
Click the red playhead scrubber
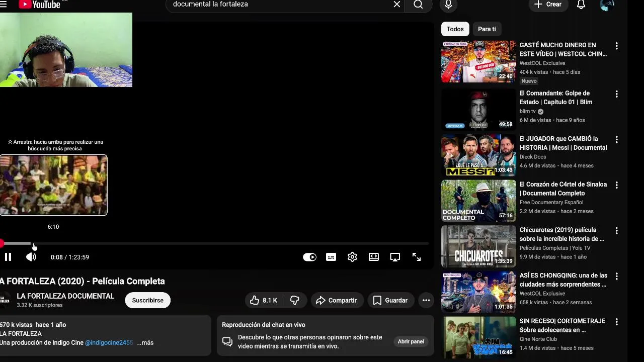[2, 243]
